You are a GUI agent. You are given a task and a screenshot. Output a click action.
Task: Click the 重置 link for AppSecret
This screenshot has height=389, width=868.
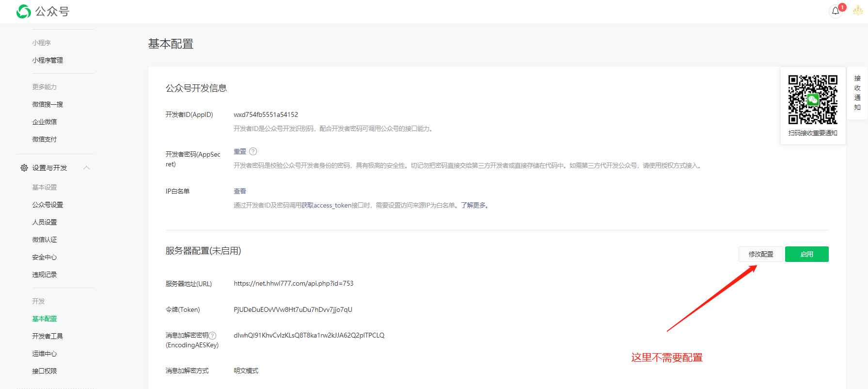tap(240, 151)
